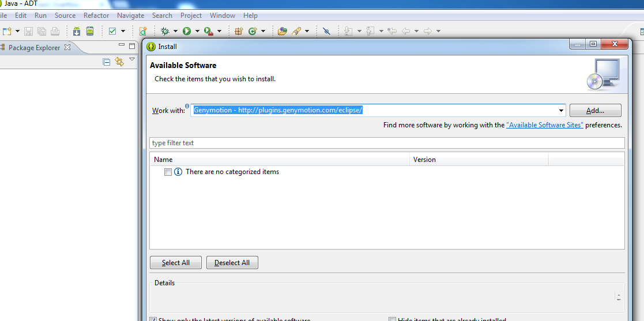Click the Save toolbar icon
The height and width of the screenshot is (321, 644).
pyautogui.click(x=28, y=31)
